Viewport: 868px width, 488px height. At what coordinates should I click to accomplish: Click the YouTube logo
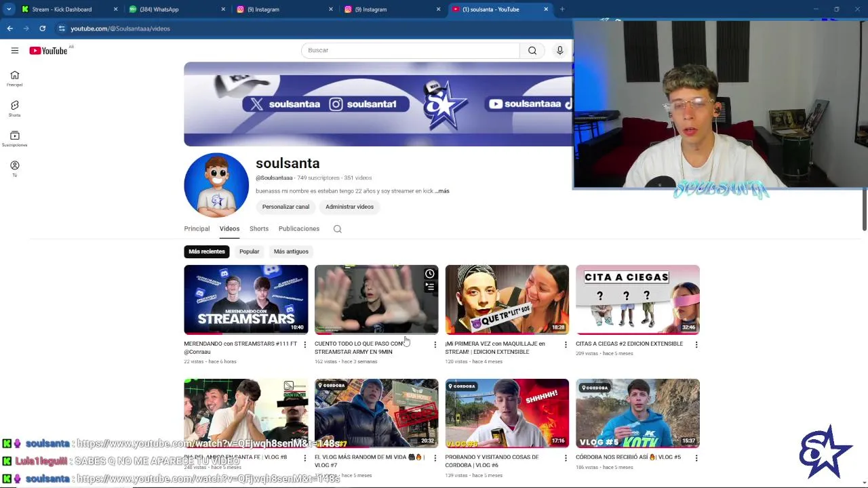pos(48,51)
